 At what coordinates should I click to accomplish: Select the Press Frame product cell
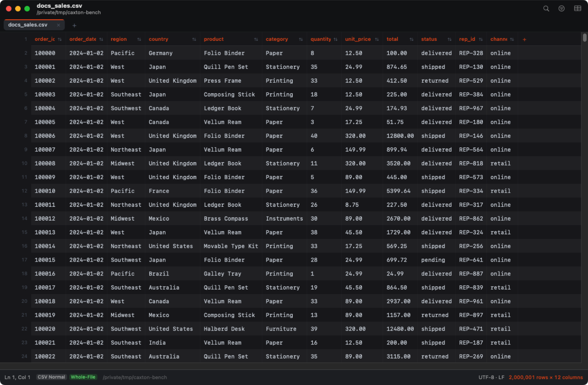tap(231, 81)
